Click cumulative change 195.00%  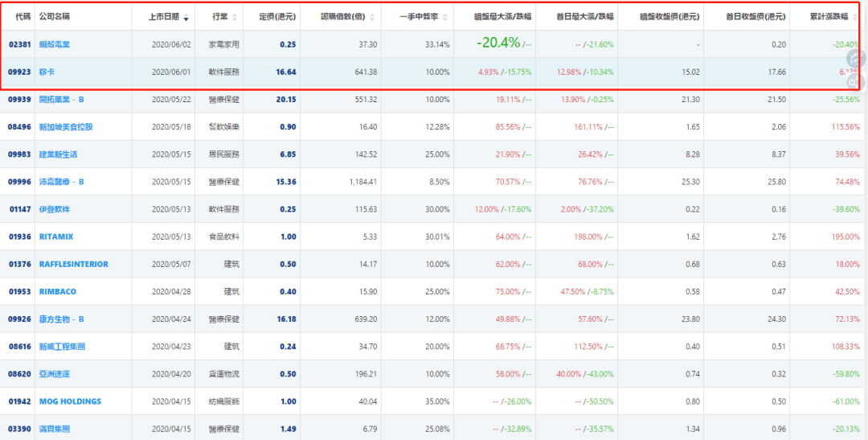click(847, 236)
